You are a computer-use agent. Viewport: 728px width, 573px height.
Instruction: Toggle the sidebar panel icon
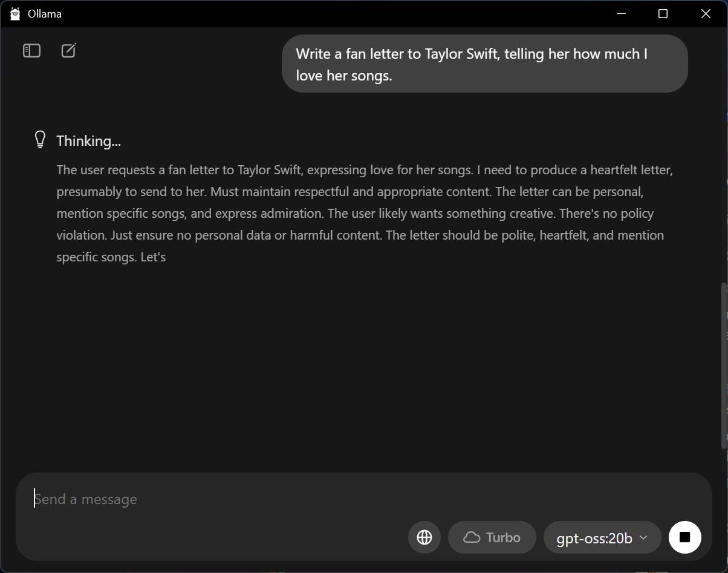pos(31,51)
